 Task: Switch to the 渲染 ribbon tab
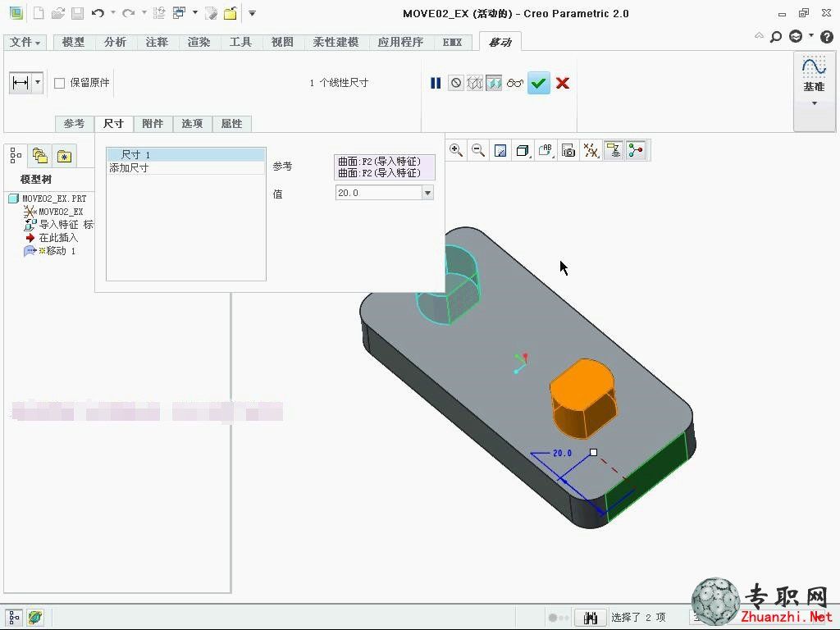coord(199,42)
